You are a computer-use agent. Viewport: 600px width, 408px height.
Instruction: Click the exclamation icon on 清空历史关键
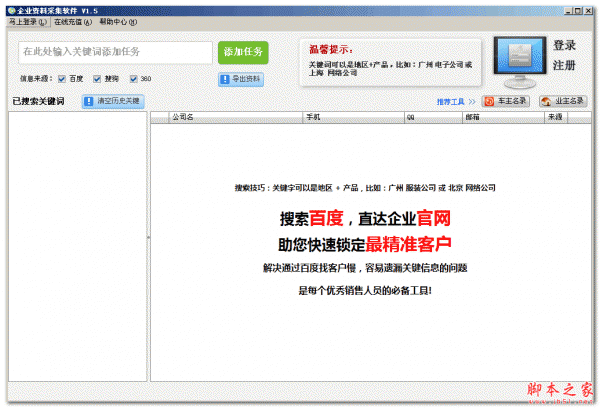pos(89,101)
